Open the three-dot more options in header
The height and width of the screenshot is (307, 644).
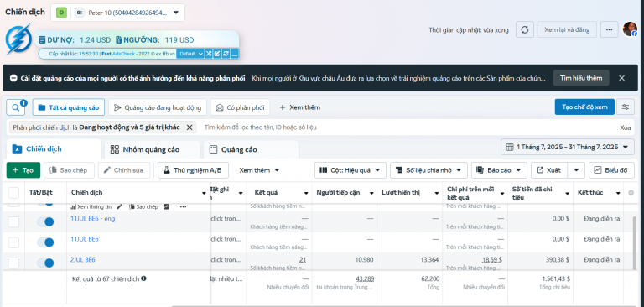(x=609, y=29)
